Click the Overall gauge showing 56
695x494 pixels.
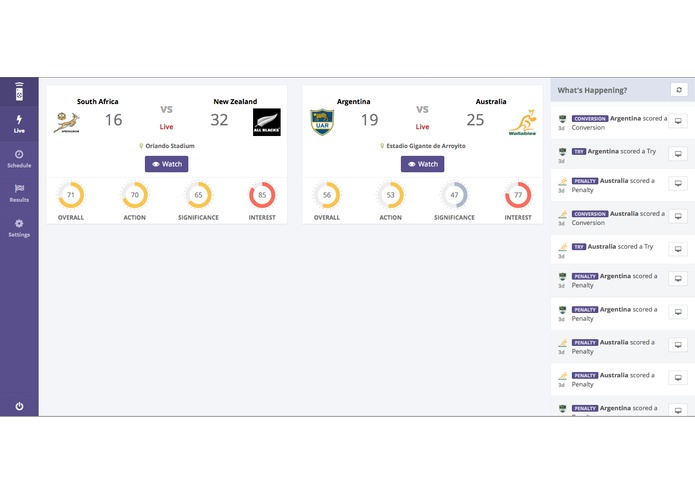click(x=327, y=195)
